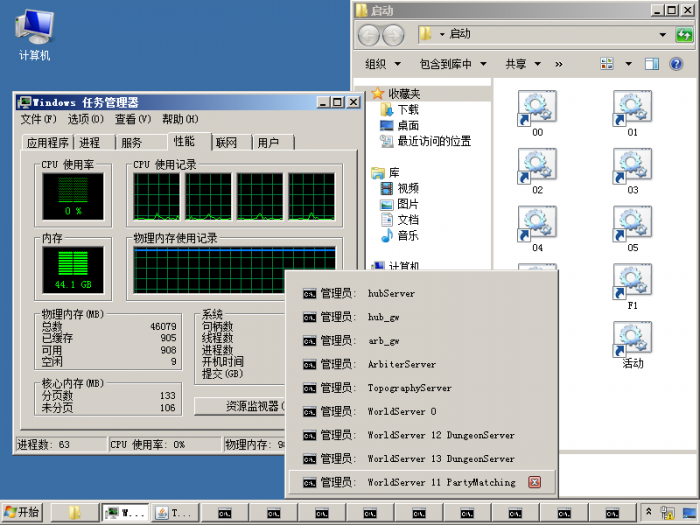The width and height of the screenshot is (700, 525).
Task: Select the WorldServer 0 console entry
Action: click(x=422, y=412)
